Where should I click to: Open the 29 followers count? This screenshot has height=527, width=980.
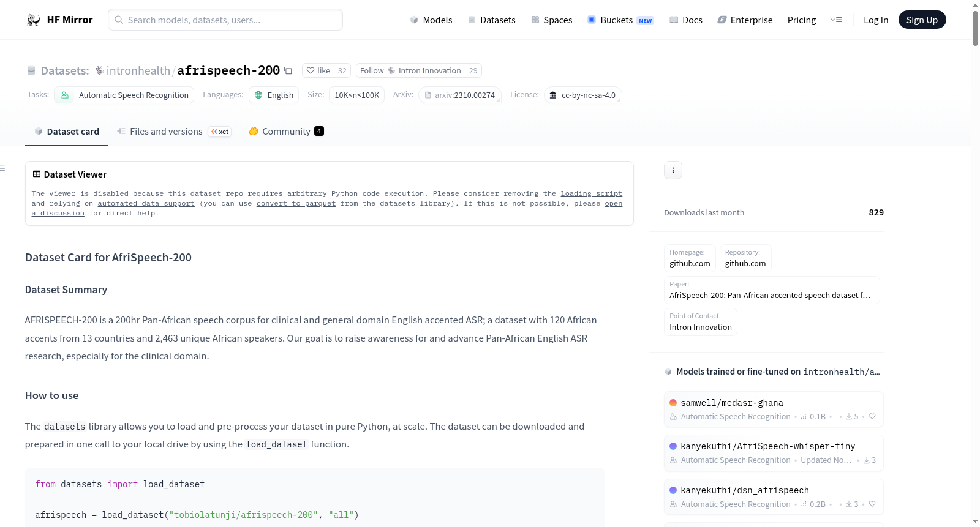pos(473,70)
